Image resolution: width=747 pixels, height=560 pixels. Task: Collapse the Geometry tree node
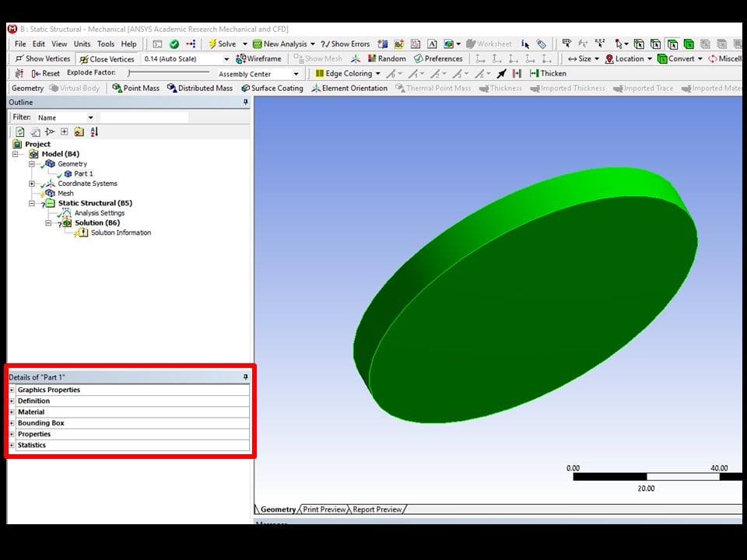point(32,164)
